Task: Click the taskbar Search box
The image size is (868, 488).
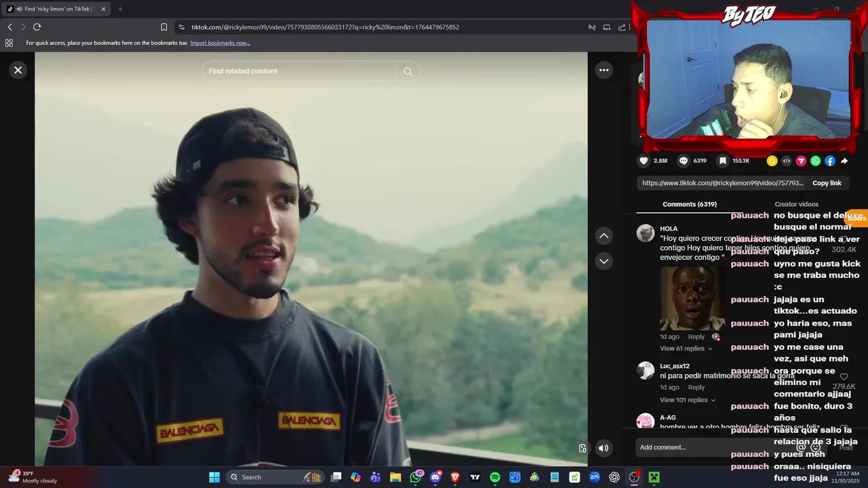Action: point(275,477)
